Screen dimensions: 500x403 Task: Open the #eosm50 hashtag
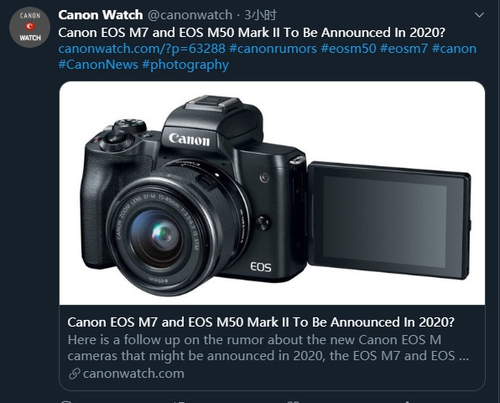pyautogui.click(x=348, y=49)
